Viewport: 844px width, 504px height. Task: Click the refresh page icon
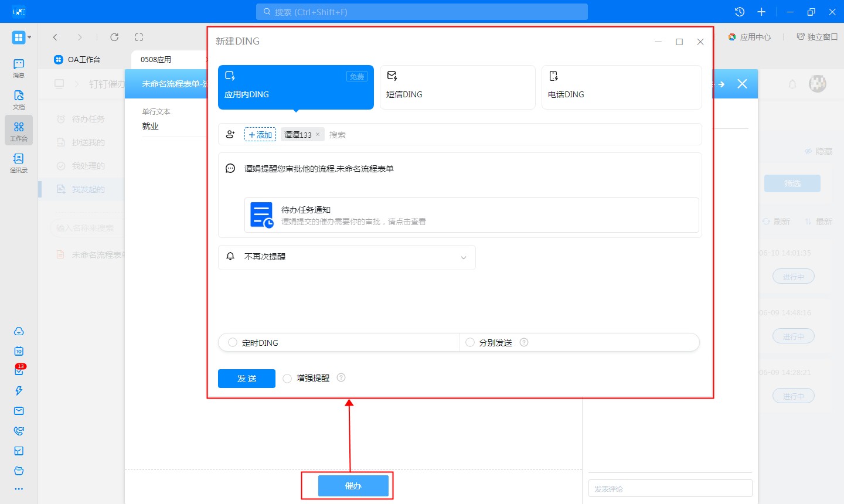click(x=114, y=37)
